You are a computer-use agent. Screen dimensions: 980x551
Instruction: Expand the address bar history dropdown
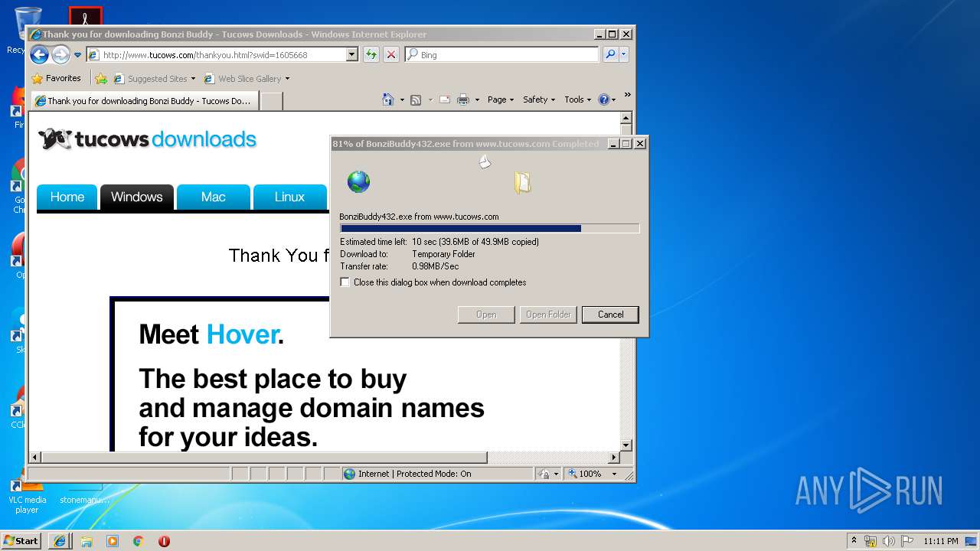pyautogui.click(x=352, y=55)
